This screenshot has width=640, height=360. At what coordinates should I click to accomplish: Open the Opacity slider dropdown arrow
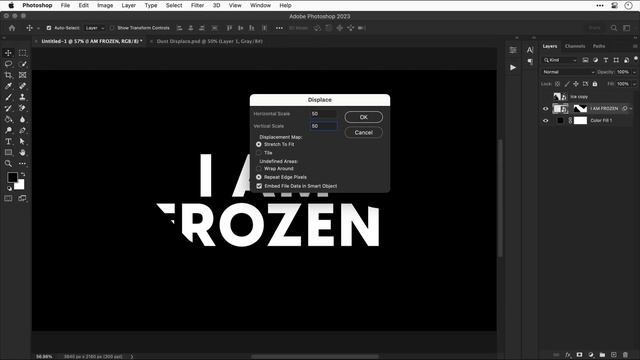coord(634,72)
